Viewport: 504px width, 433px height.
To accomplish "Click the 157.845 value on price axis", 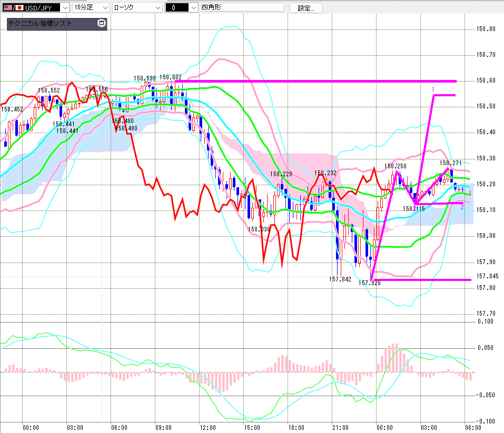I will (x=487, y=276).
